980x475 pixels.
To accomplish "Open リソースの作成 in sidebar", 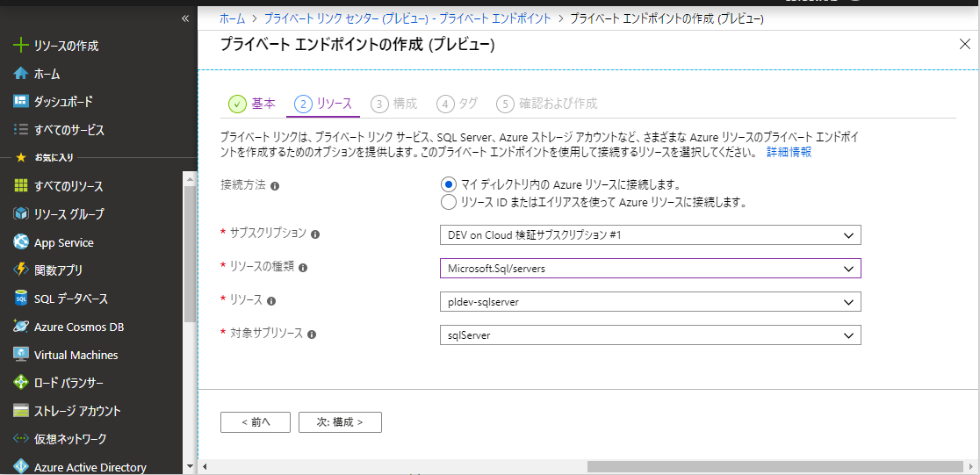I will pos(66,46).
